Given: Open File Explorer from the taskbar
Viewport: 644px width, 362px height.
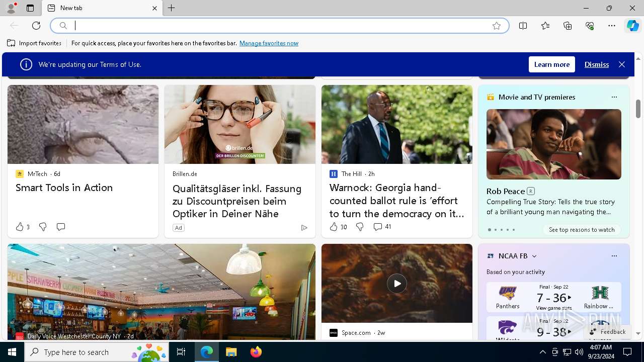Looking at the screenshot, I should [231, 352].
